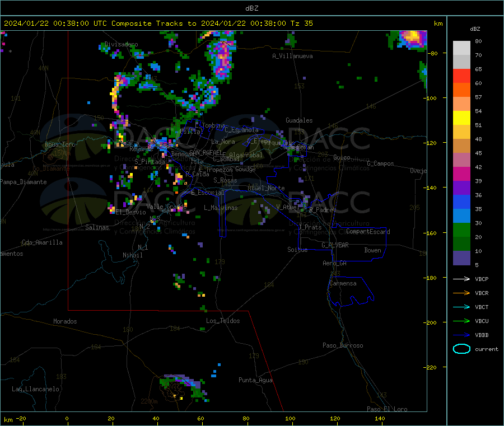Click the L_Malvinas map label

221,208
